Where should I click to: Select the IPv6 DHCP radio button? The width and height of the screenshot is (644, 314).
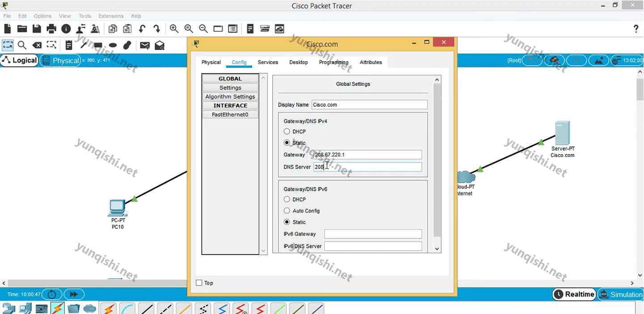[287, 199]
